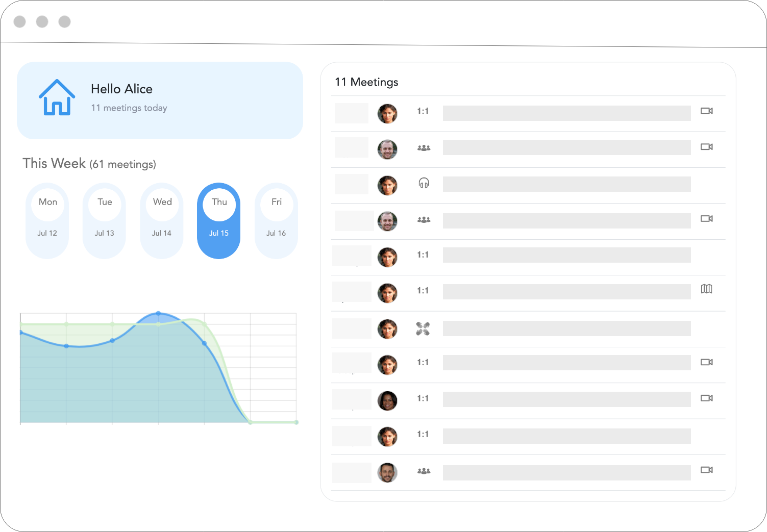Click the blue home icon beside Hello Alice
This screenshot has height=532, width=767.
57,97
